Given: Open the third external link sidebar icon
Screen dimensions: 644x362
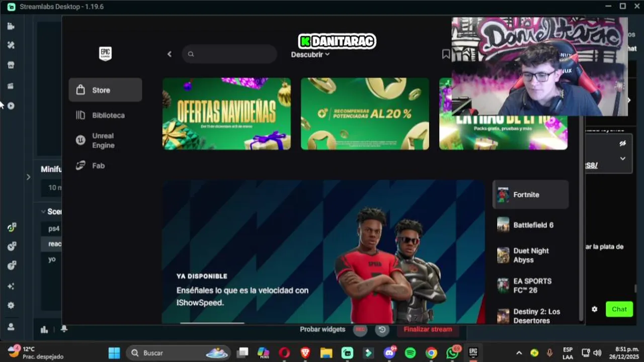Looking at the screenshot, I should [11, 266].
